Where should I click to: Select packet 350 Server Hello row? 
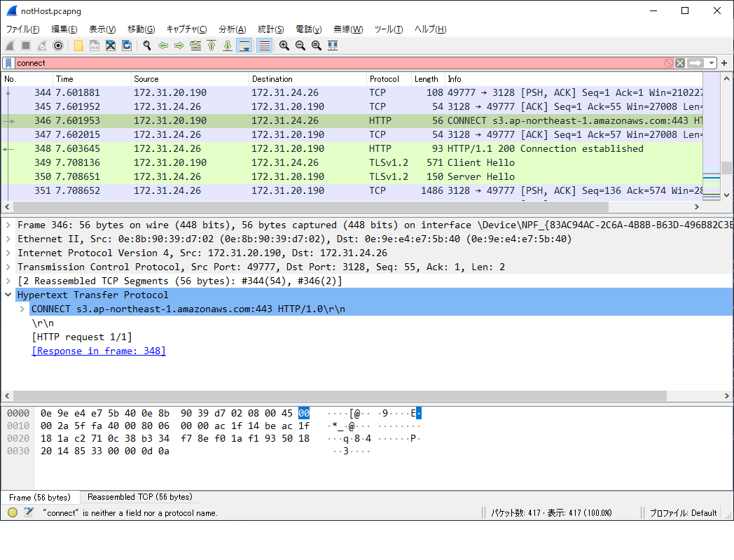pyautogui.click(x=352, y=177)
